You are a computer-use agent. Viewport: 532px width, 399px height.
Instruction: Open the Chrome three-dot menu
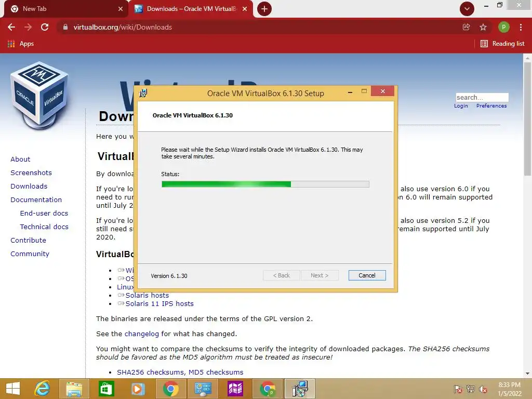[x=521, y=27]
